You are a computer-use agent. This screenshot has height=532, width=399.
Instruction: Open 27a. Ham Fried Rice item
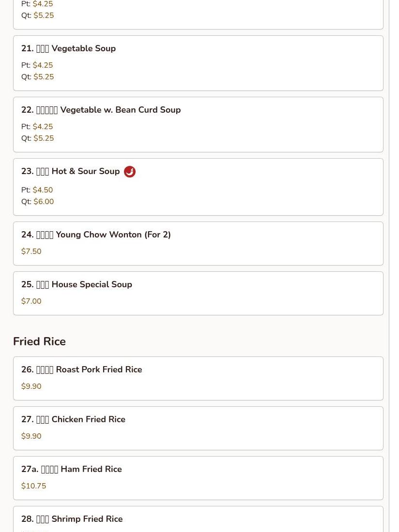[x=198, y=478]
